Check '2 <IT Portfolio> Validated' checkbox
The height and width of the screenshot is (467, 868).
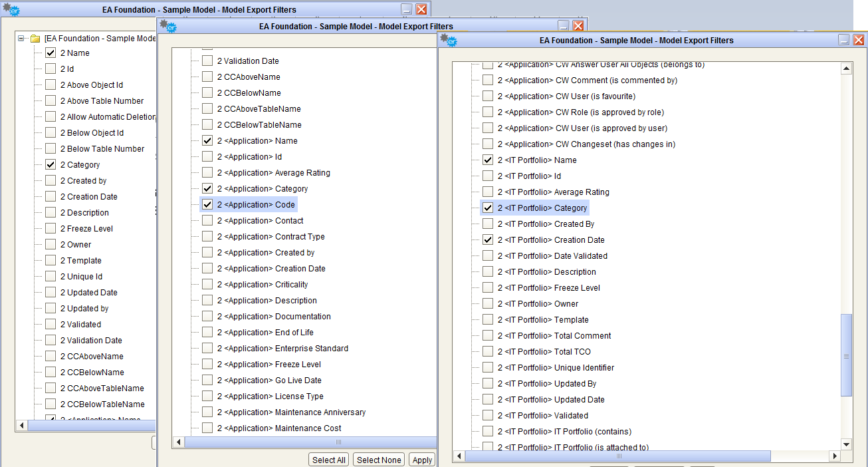(488, 416)
